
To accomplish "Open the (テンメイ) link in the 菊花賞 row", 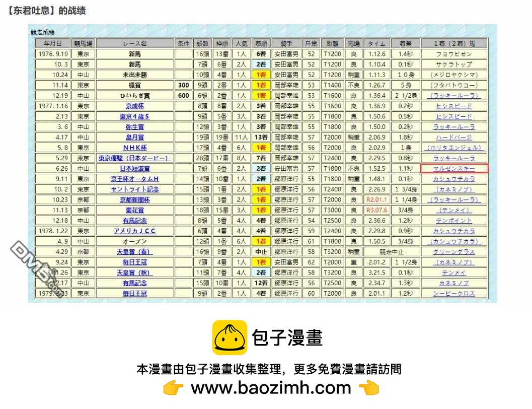I will point(454,210).
